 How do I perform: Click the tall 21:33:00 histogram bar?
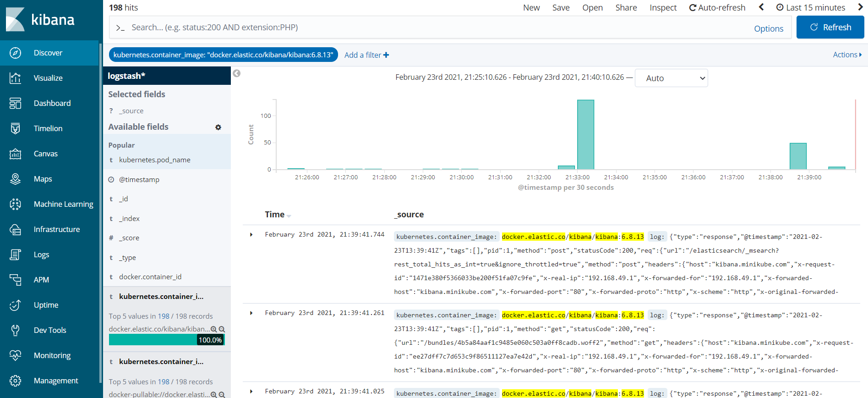(x=585, y=135)
